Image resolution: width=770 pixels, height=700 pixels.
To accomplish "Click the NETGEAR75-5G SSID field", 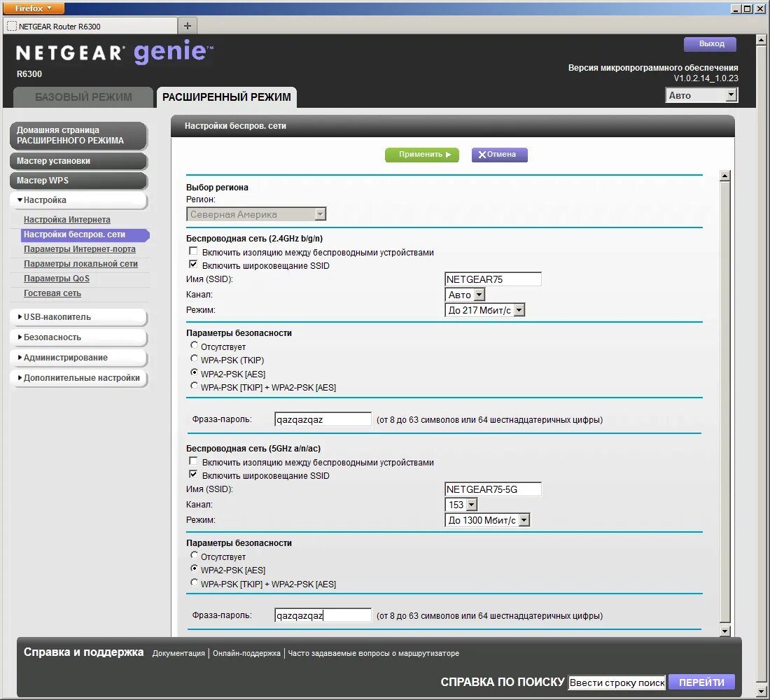I will (493, 489).
